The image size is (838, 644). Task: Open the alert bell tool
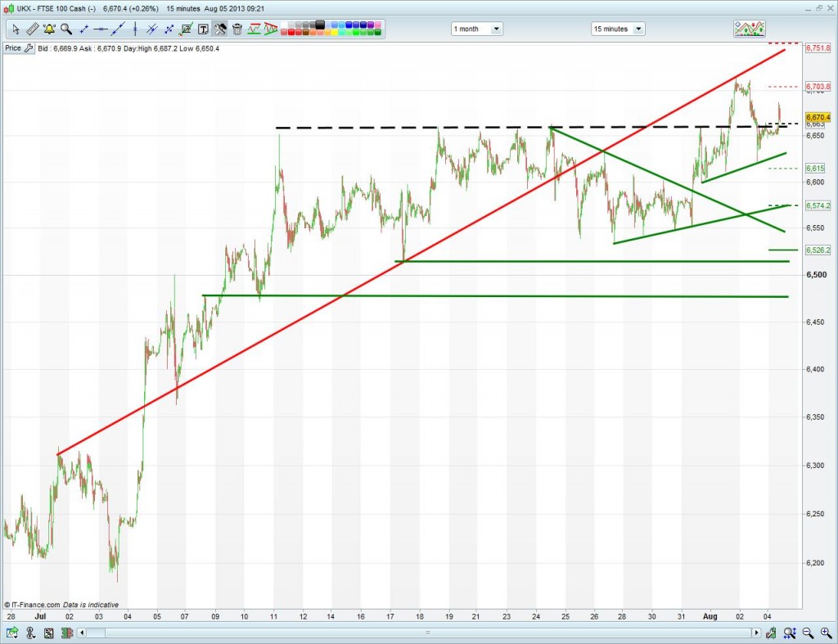click(49, 29)
